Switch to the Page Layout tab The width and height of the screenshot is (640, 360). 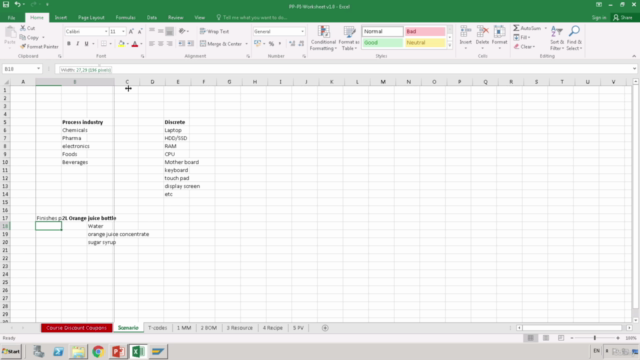(91, 18)
